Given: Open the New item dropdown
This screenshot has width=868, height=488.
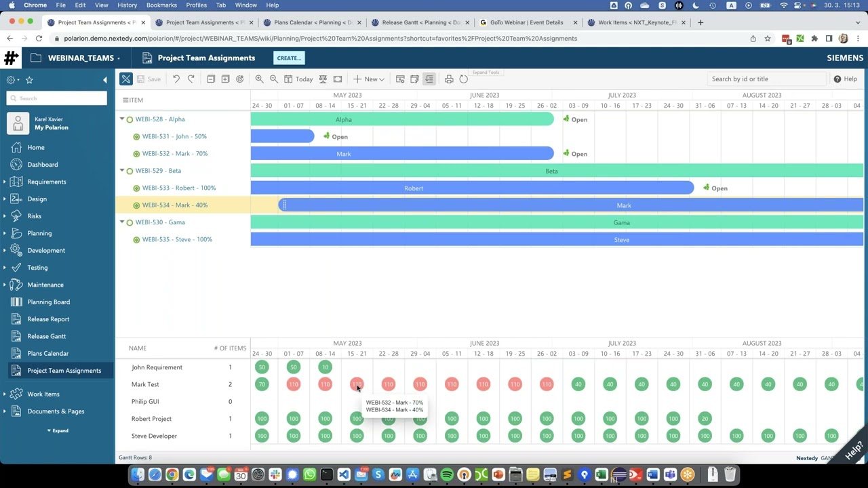Looking at the screenshot, I should 369,79.
